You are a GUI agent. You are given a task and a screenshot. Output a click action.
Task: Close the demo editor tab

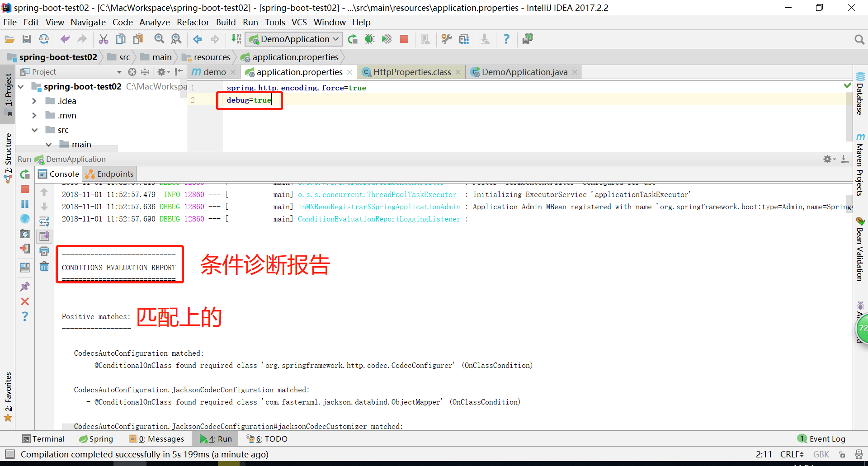[233, 72]
